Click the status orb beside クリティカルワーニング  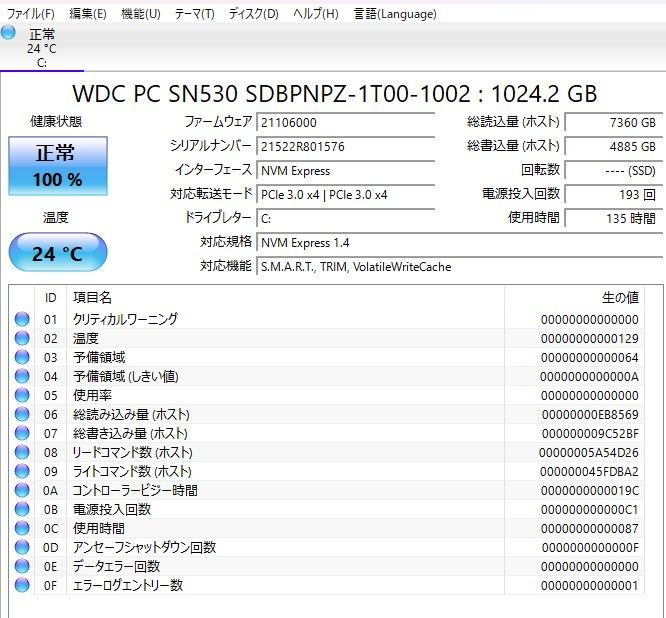click(22, 319)
